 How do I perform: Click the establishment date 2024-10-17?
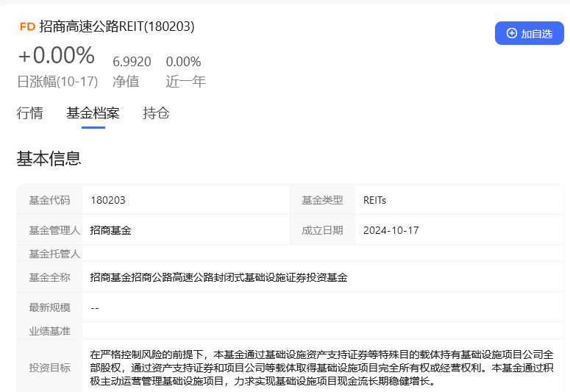[x=391, y=230]
